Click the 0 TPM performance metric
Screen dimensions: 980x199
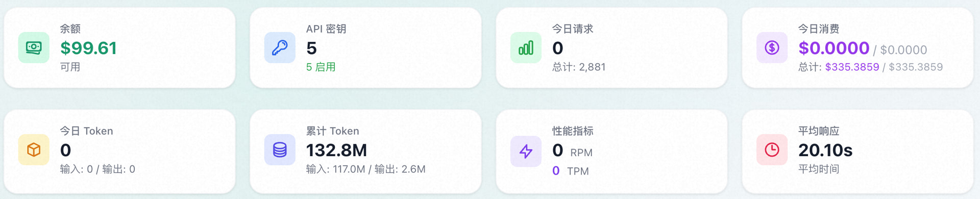pos(571,171)
